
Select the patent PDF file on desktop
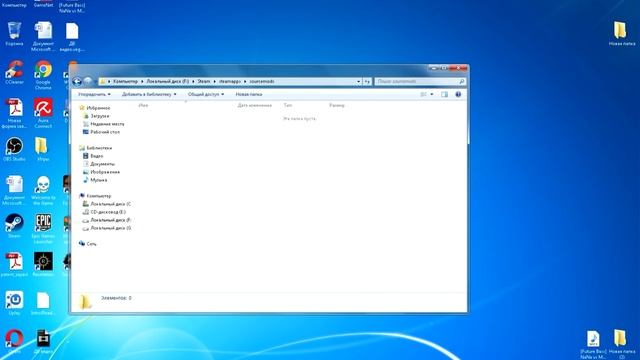point(14,264)
